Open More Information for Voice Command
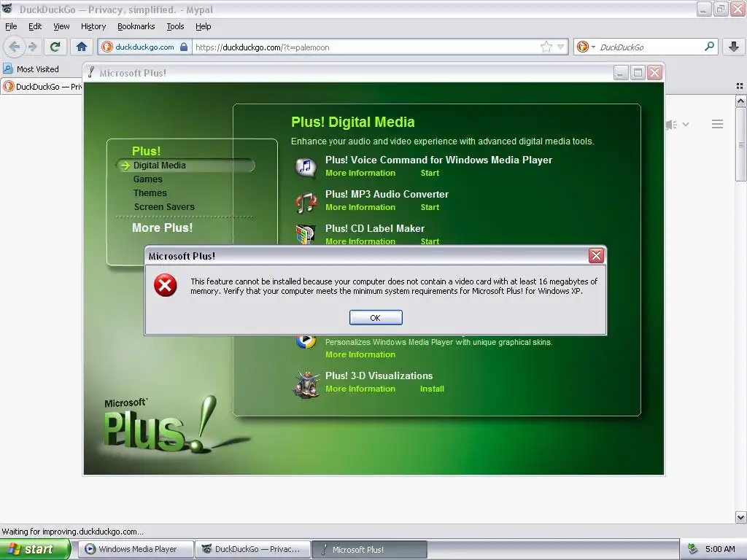Viewport: 747px width, 560px height. 360,173
